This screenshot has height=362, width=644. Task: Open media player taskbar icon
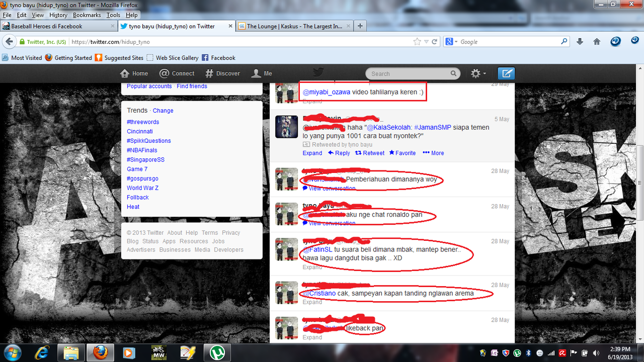[x=130, y=352]
